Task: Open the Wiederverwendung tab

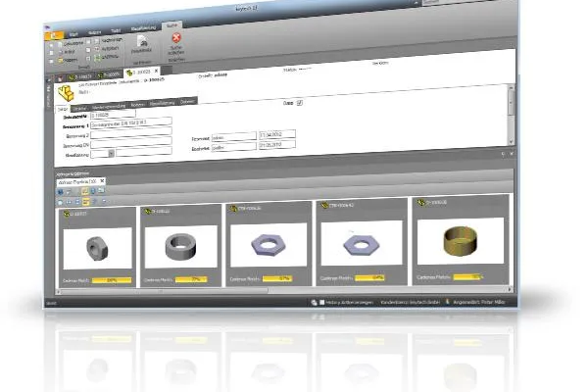Action: click(x=109, y=107)
